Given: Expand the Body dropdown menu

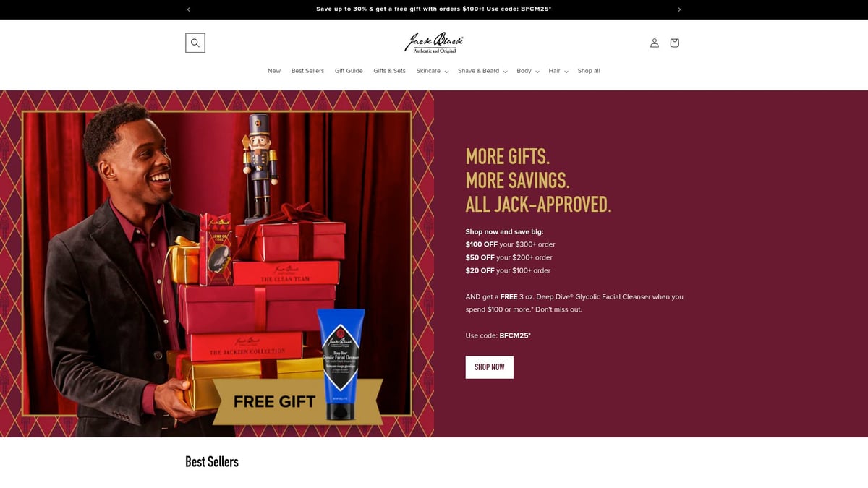Looking at the screenshot, I should click(528, 71).
